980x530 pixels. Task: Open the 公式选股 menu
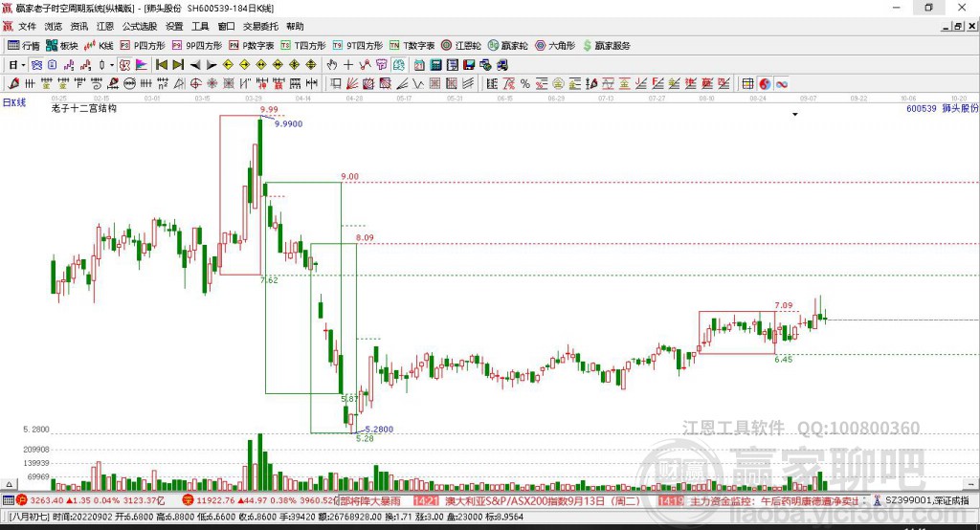coord(140,26)
